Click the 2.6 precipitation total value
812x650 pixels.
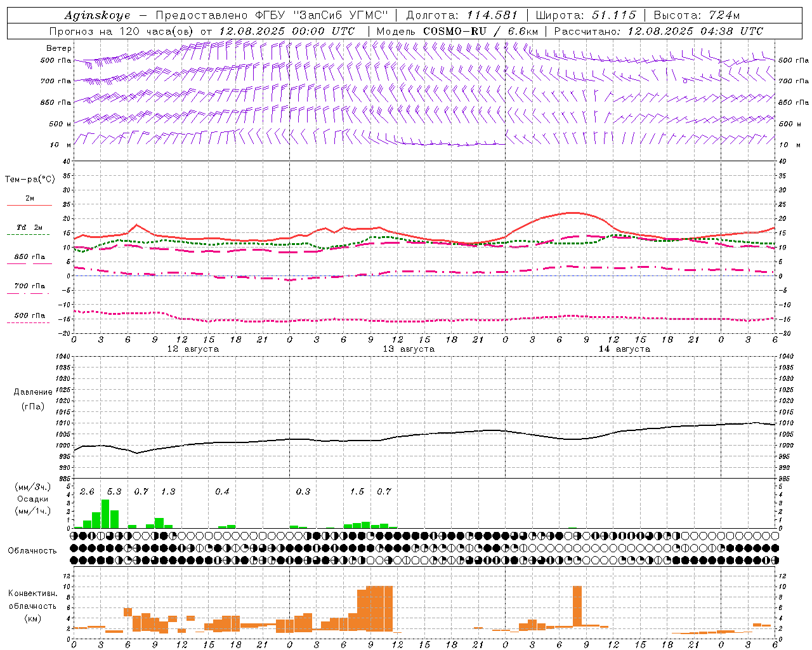[x=87, y=492]
